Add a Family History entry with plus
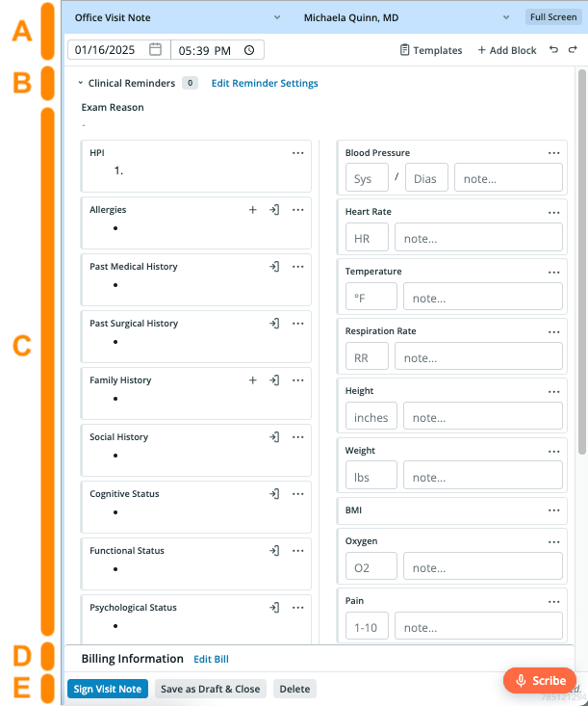Screen dimensions: 588x706 253,380
